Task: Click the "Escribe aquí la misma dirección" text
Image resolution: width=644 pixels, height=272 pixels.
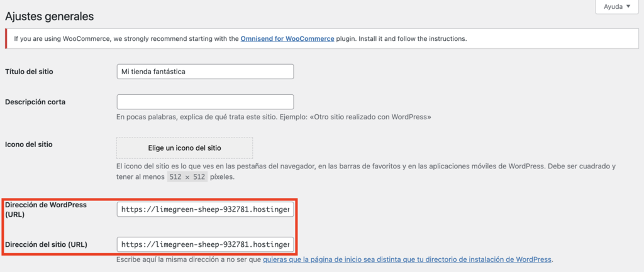Action: pyautogui.click(x=189, y=259)
